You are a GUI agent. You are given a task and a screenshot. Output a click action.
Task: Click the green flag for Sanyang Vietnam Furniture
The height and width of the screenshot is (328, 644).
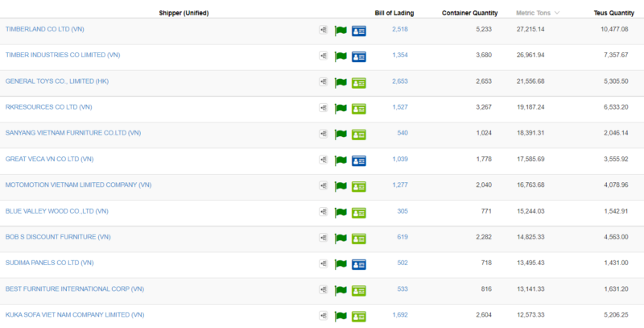pos(340,135)
